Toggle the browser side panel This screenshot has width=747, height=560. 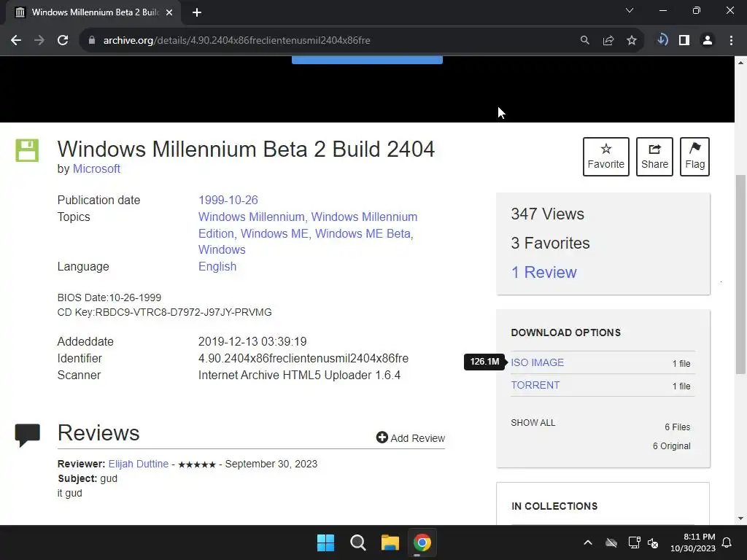[684, 41]
